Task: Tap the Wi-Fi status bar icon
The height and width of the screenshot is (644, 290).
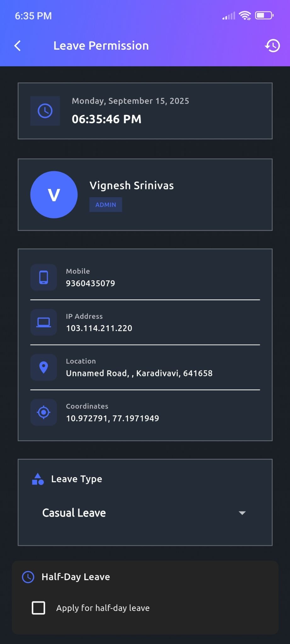Action: coord(245,15)
